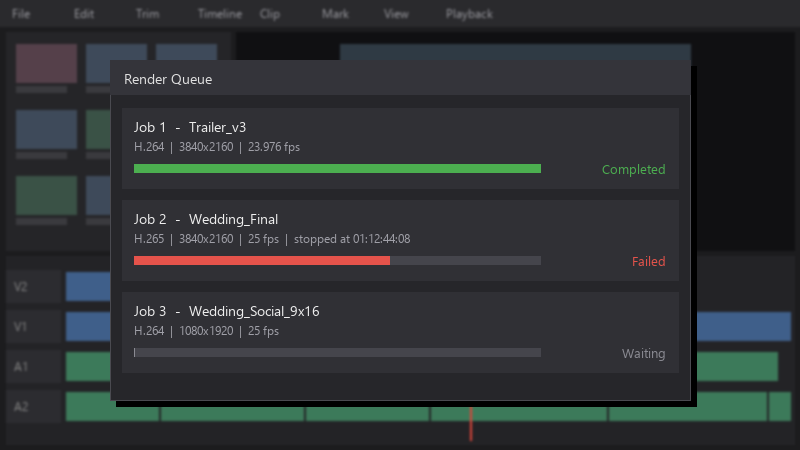The width and height of the screenshot is (800, 450).
Task: Select the V1 track header
Action: click(34, 327)
